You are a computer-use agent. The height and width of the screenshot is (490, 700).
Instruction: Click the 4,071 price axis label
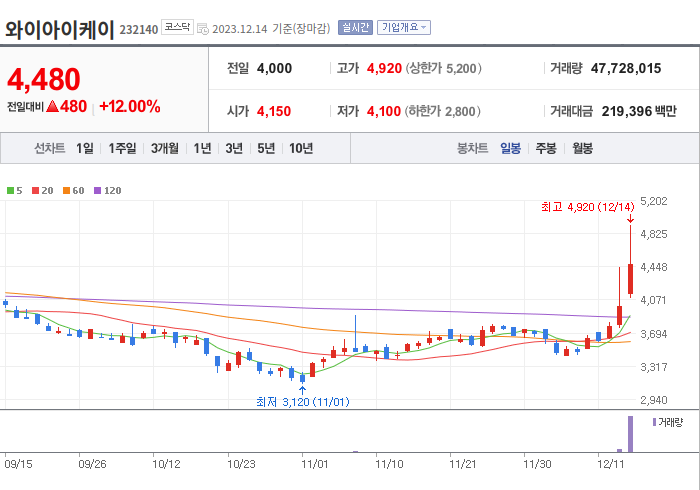pos(654,300)
